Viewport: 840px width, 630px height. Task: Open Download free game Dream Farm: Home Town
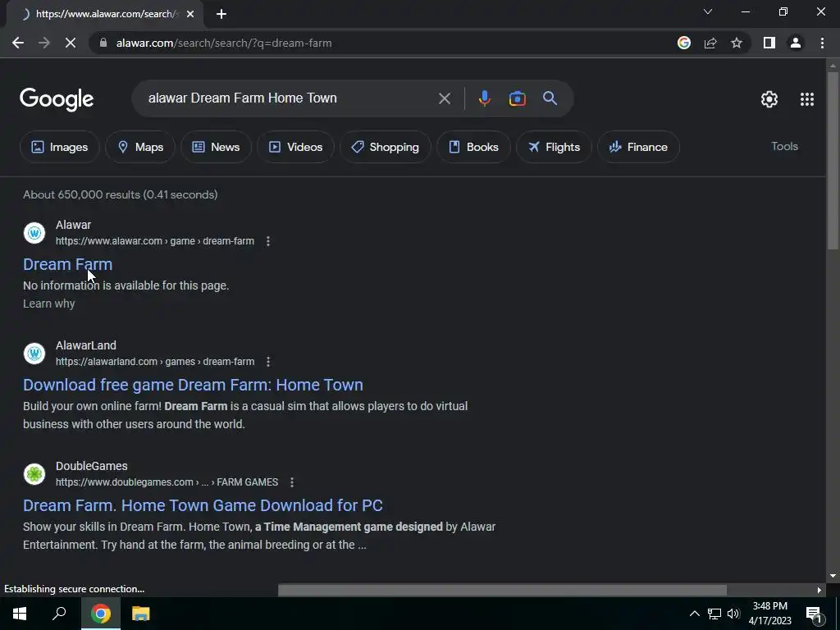pyautogui.click(x=193, y=385)
